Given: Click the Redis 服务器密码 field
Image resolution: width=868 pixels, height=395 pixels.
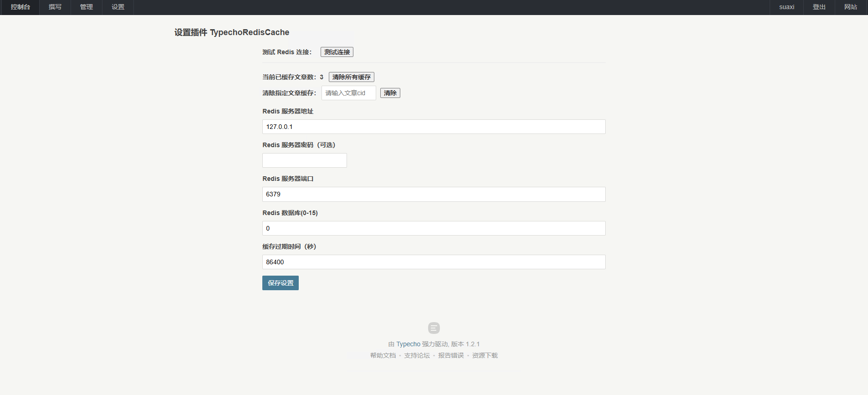Looking at the screenshot, I should pyautogui.click(x=304, y=160).
